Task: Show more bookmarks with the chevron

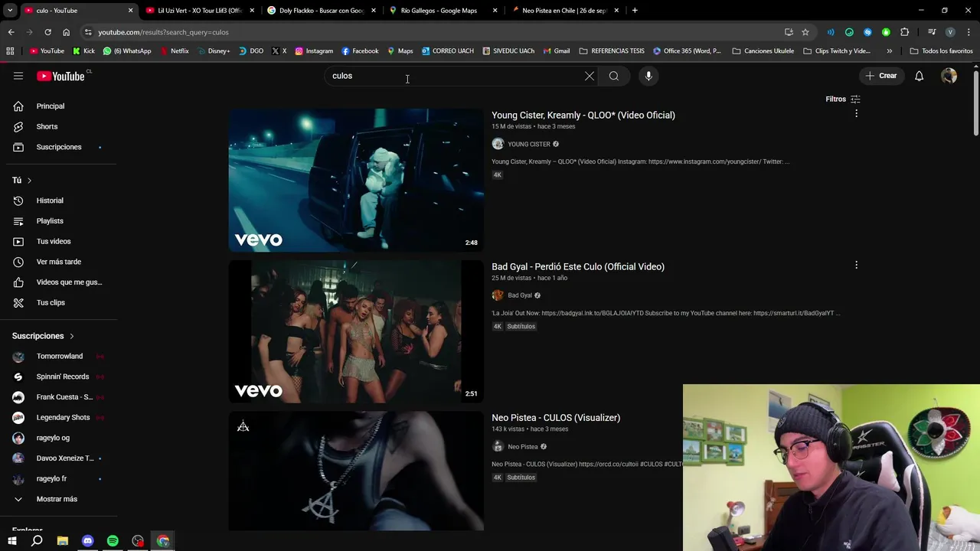Action: 889,51
